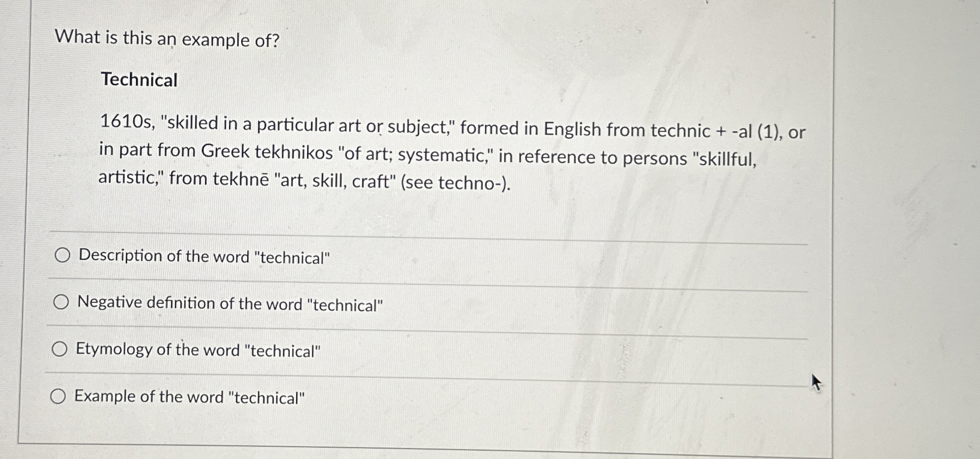The width and height of the screenshot is (980, 459).
Task: Select the "Description of the word" radio button
Action: click(x=62, y=255)
